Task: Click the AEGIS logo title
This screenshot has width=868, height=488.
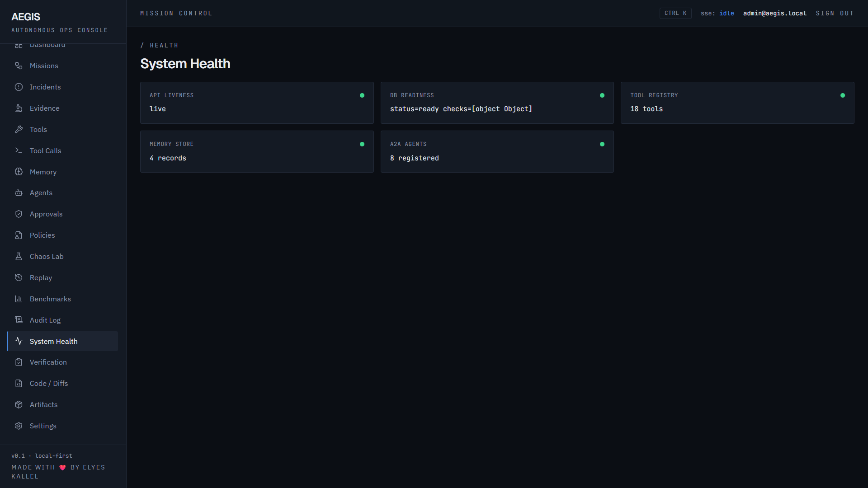Action: 26,17
